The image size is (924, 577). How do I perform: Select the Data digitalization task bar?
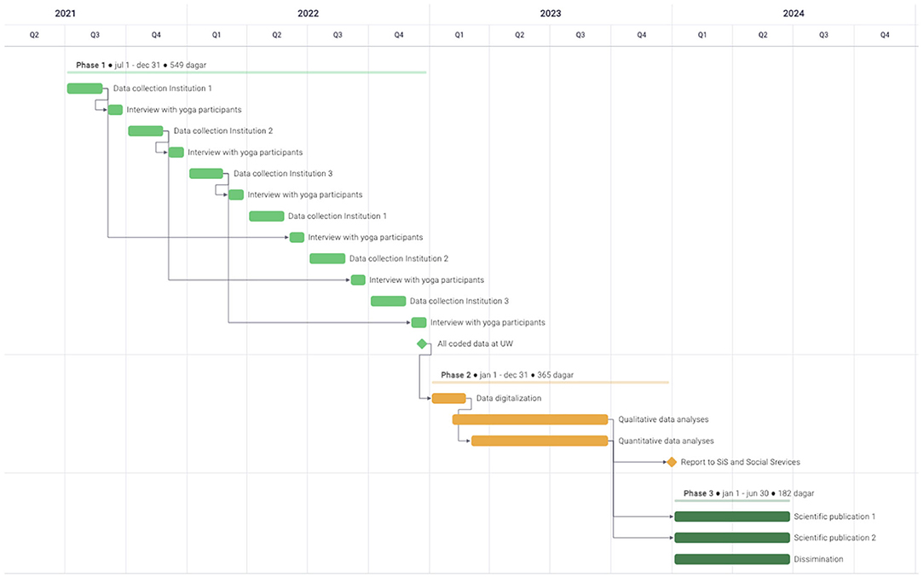[449, 398]
